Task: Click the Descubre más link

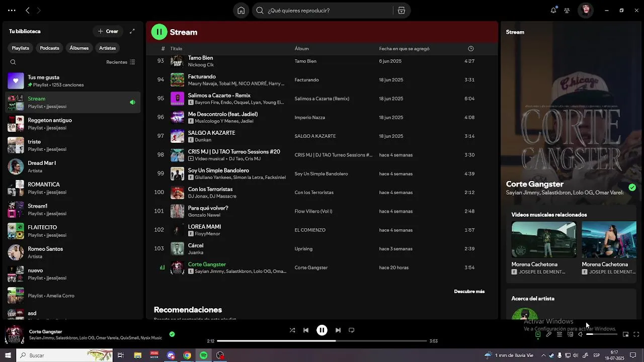Action: point(469,292)
